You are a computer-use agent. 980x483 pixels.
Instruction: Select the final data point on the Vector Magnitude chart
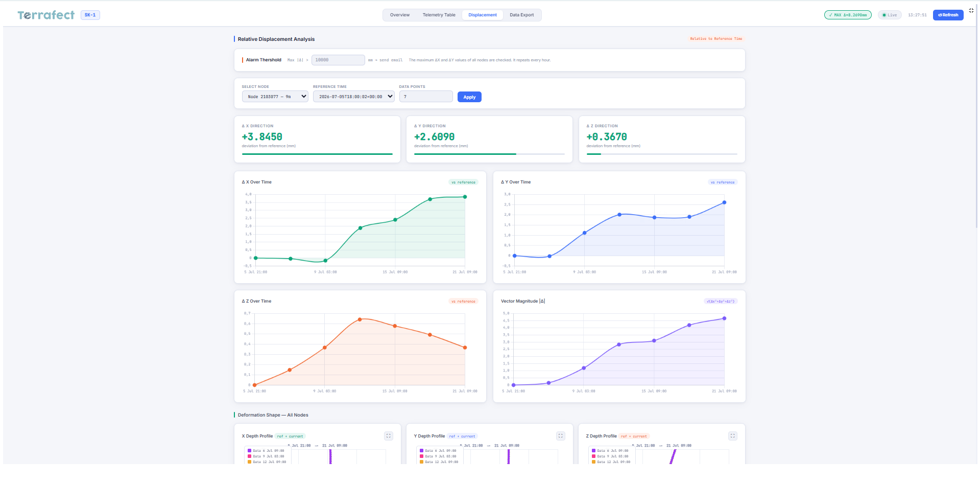coord(724,318)
